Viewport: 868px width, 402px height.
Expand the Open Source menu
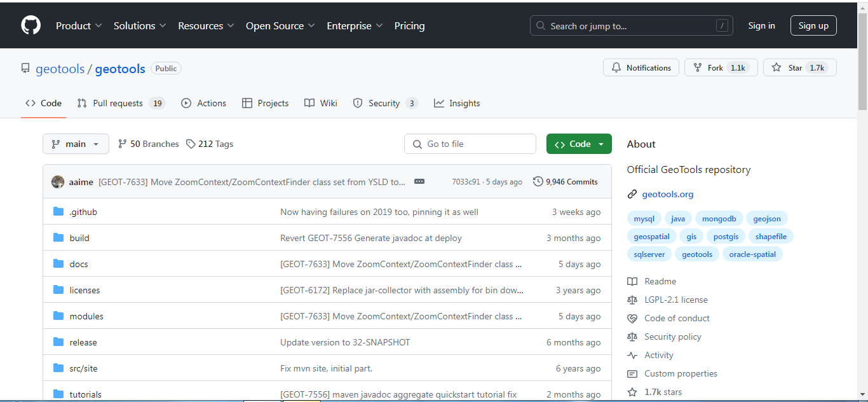[x=280, y=26]
